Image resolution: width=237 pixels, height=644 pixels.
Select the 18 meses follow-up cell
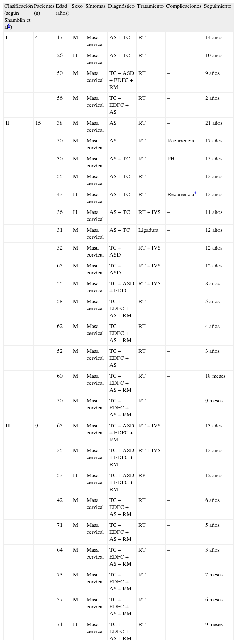coord(215,376)
